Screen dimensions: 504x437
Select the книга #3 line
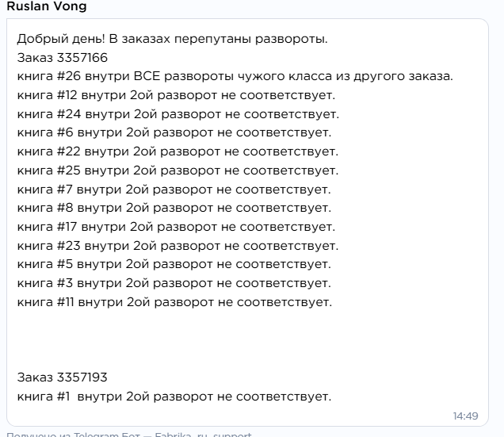coord(174,283)
